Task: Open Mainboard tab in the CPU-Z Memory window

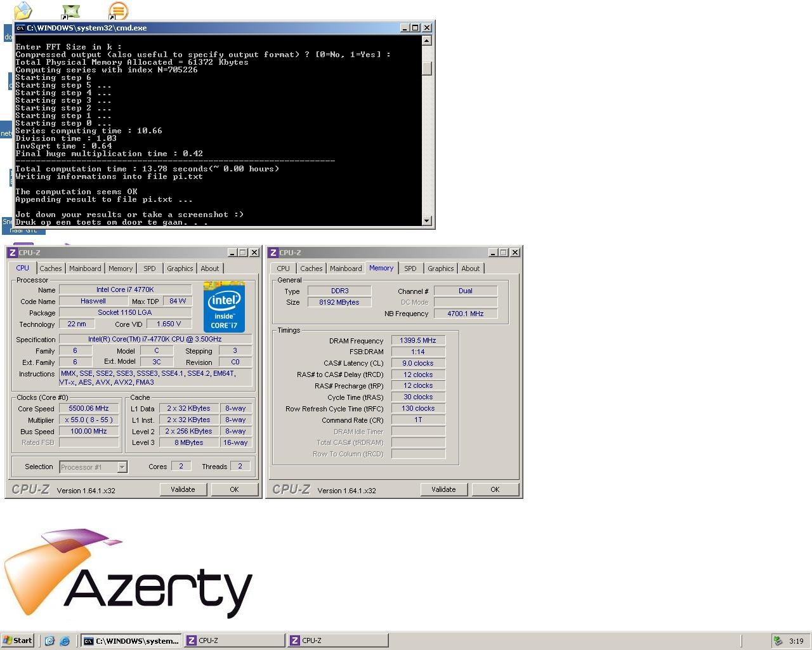Action: (x=346, y=269)
